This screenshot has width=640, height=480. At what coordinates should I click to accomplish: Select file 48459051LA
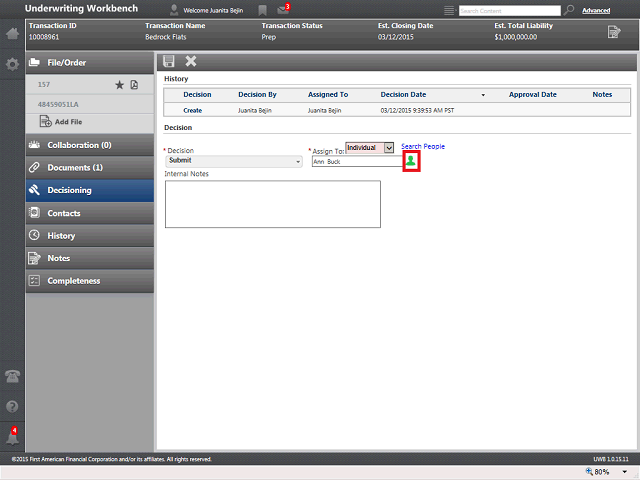pyautogui.click(x=58, y=104)
